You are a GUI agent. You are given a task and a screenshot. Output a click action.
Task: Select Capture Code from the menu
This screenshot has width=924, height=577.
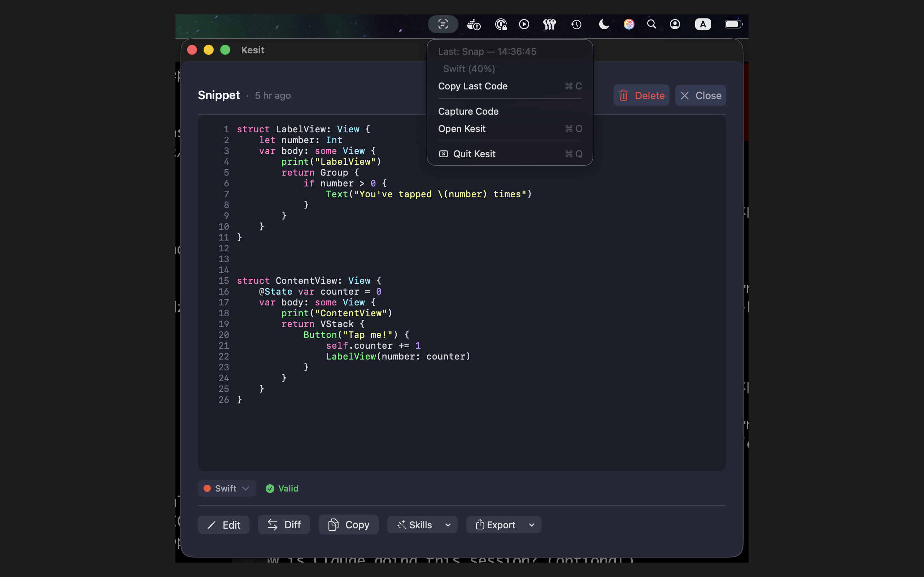(x=468, y=111)
